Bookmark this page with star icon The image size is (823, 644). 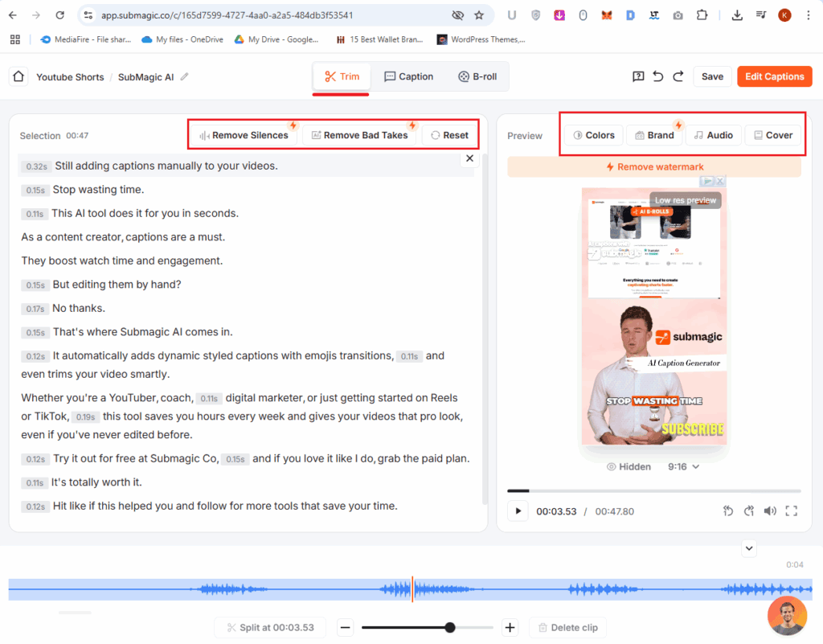coord(479,15)
